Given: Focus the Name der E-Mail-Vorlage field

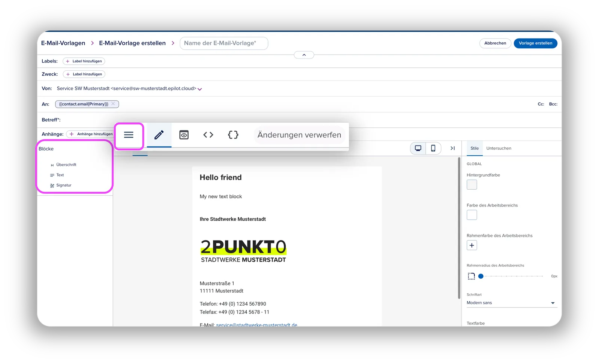Looking at the screenshot, I should 224,43.
